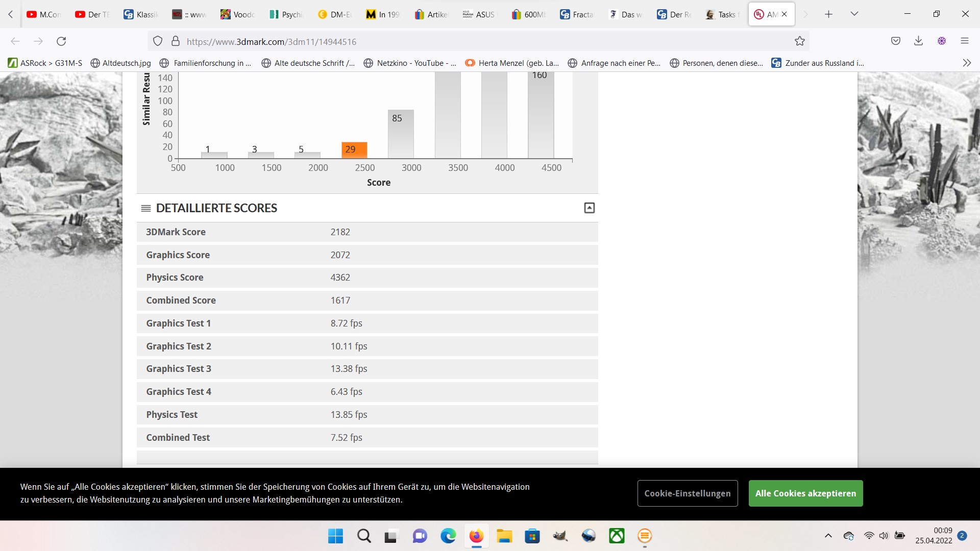This screenshot has width=980, height=551.
Task: Open the clock and date panel
Action: tap(934, 536)
